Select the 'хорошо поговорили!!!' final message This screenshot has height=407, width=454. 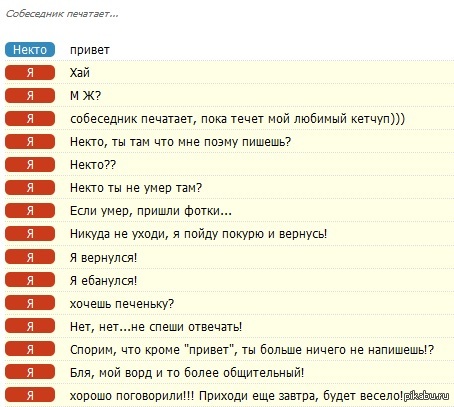[x=236, y=396]
